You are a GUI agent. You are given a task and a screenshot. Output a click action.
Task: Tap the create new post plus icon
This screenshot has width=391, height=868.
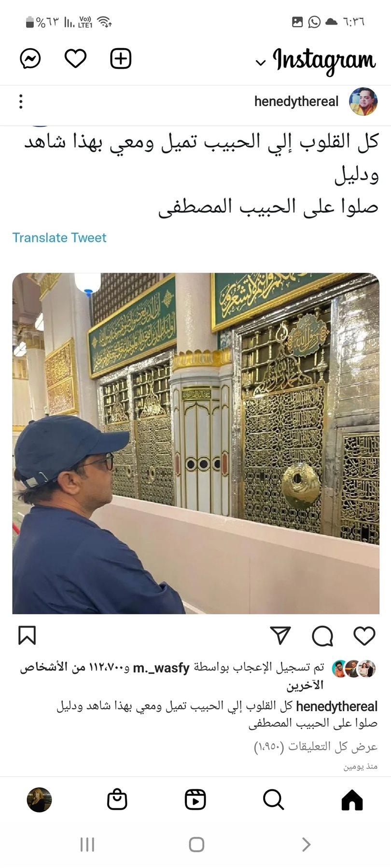click(x=121, y=59)
